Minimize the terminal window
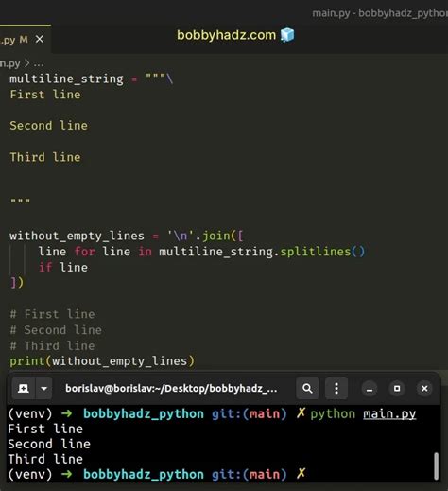This screenshot has height=491, width=448. point(370,389)
